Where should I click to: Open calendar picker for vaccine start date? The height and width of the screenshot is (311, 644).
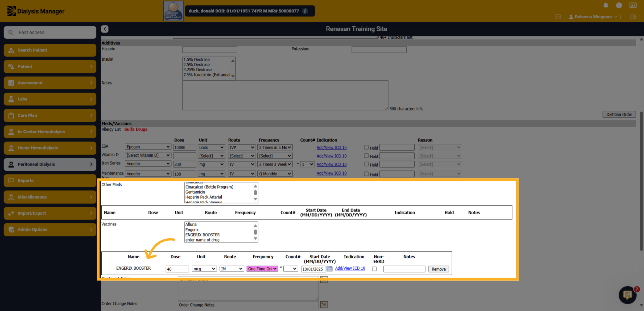[330, 269]
